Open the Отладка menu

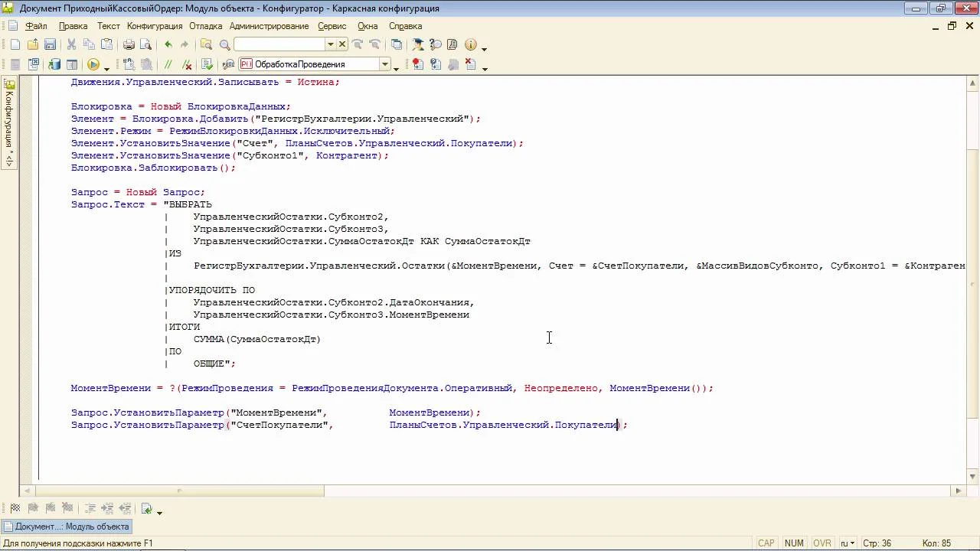coord(205,26)
